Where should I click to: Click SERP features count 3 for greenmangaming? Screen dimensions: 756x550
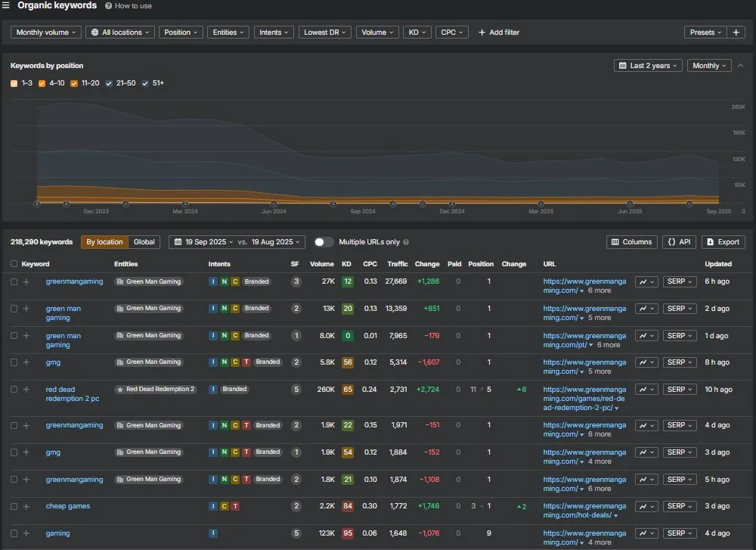point(296,281)
